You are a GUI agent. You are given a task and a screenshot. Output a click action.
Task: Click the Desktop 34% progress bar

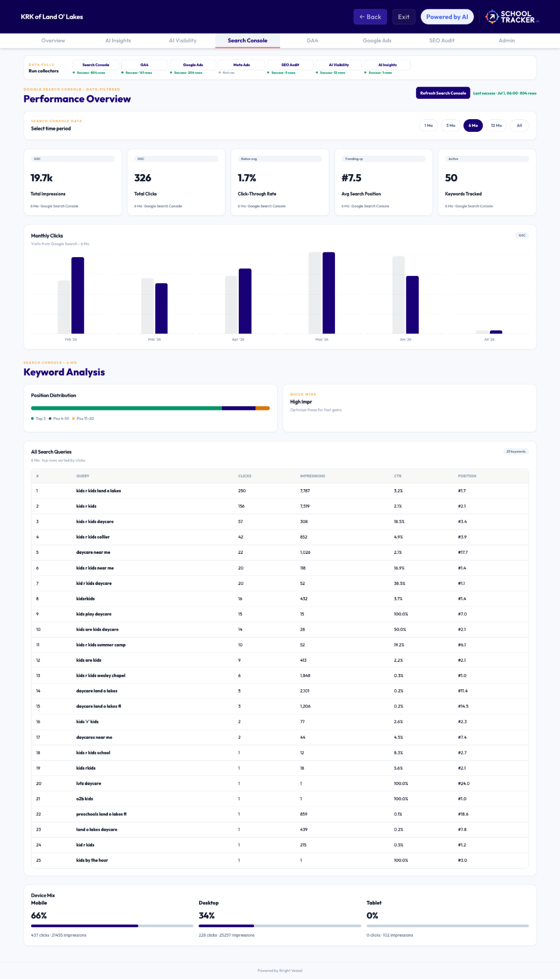[x=280, y=926]
